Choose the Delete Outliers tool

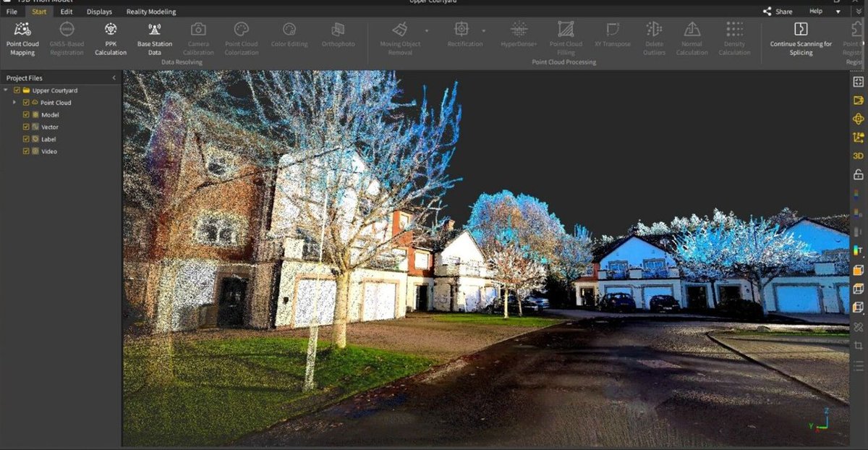coord(654,38)
